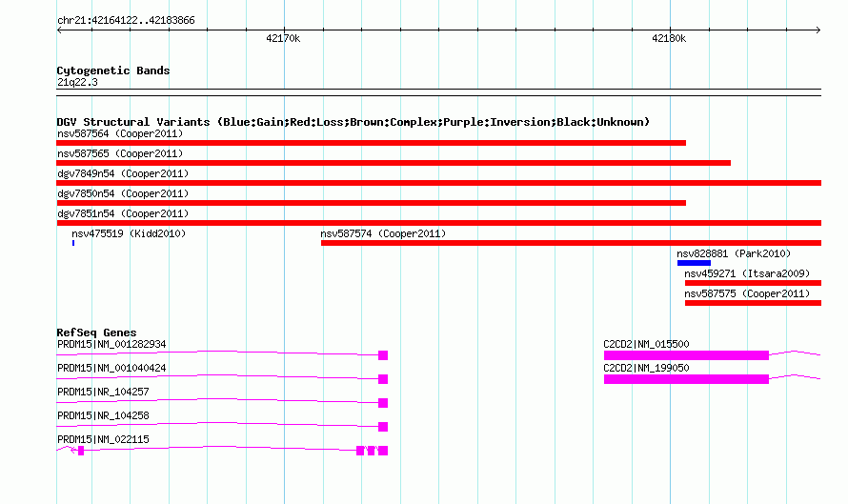Click the PRDM15|NM_001040424 transcript label

111,368
